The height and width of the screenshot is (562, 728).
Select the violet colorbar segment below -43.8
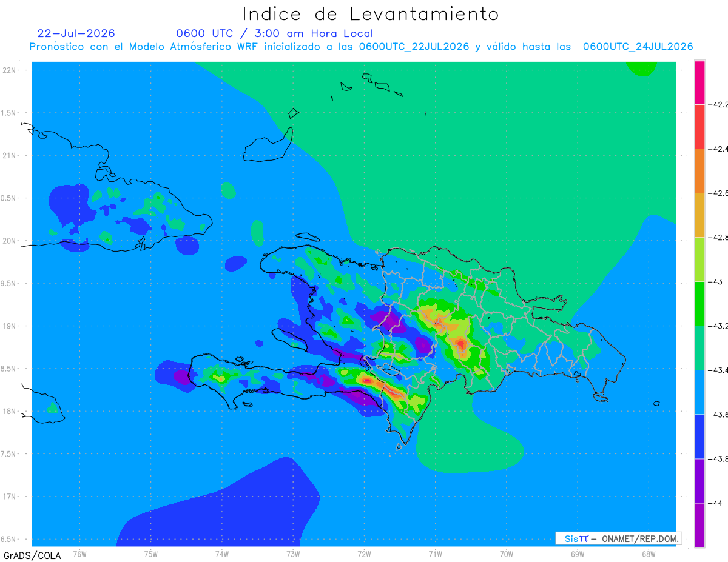699,480
